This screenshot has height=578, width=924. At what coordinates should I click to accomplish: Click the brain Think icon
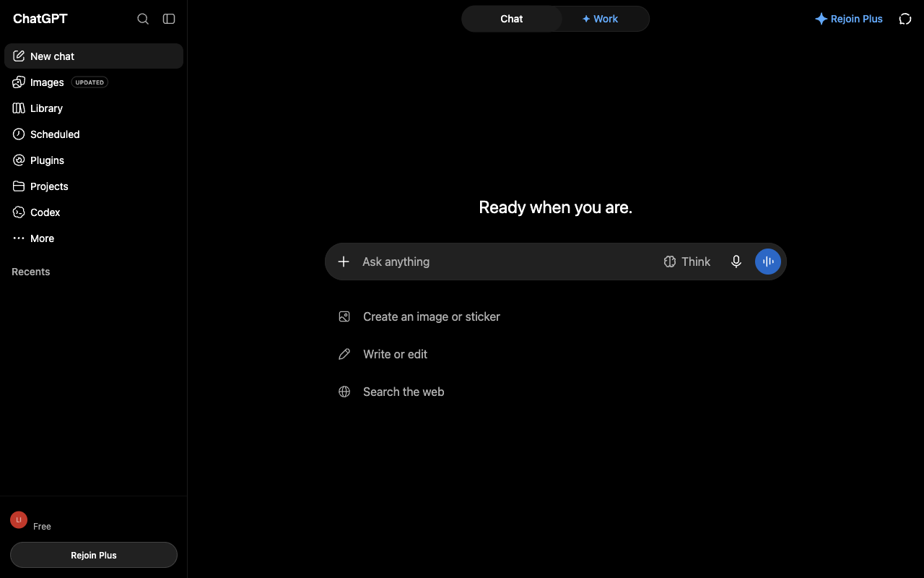click(670, 262)
